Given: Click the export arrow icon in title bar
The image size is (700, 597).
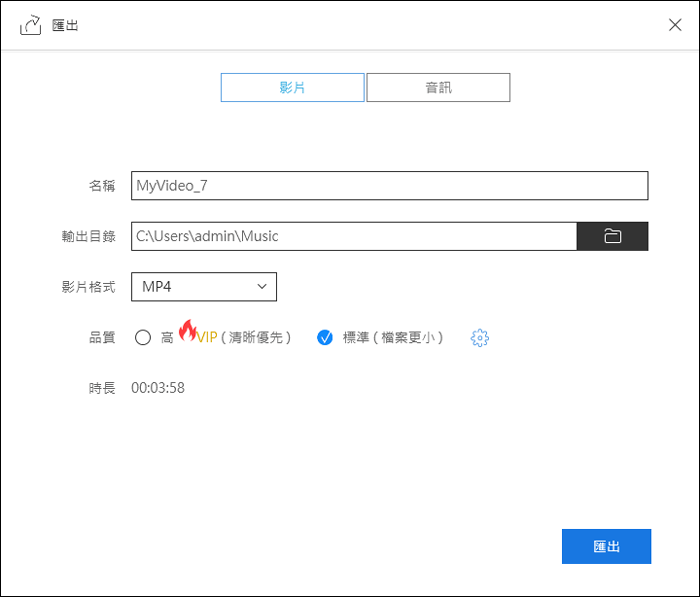Looking at the screenshot, I should 31,25.
